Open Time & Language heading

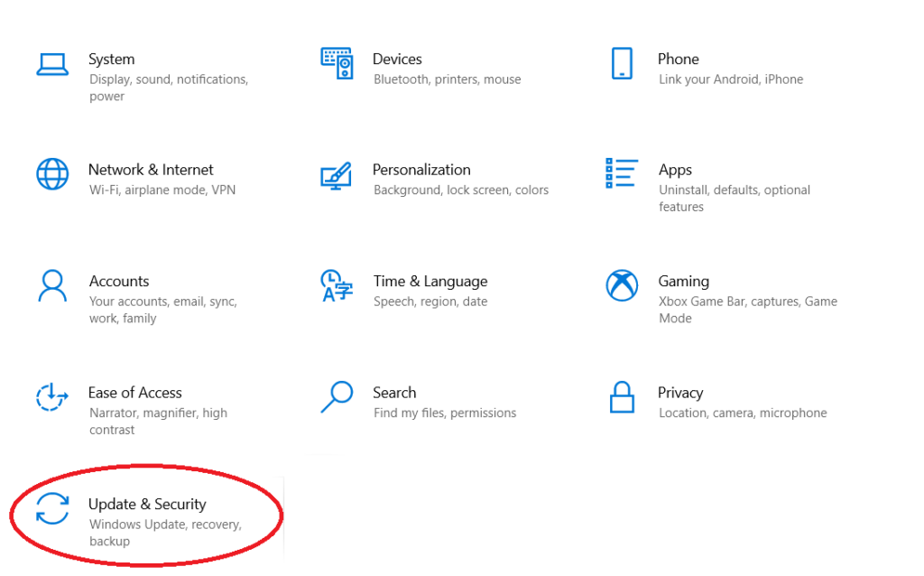[430, 281]
